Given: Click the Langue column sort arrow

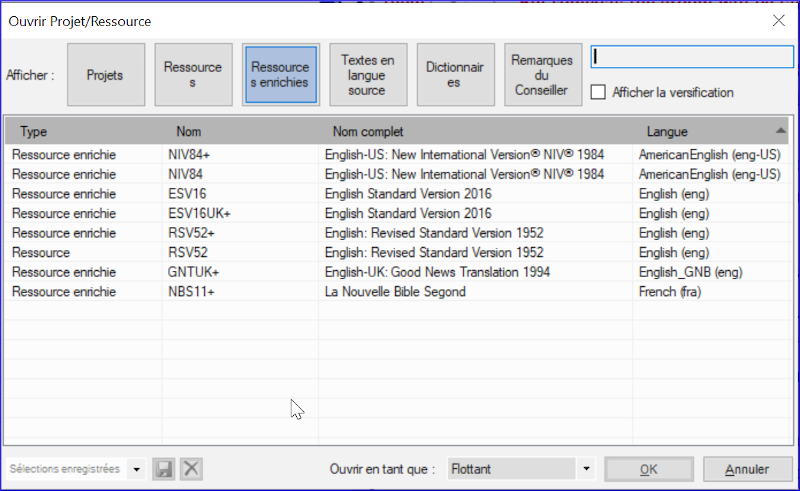Looking at the screenshot, I should (x=780, y=131).
